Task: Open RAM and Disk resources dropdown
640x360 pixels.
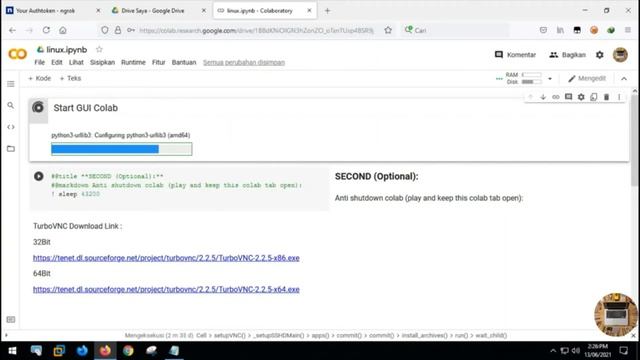Action: (x=550, y=78)
